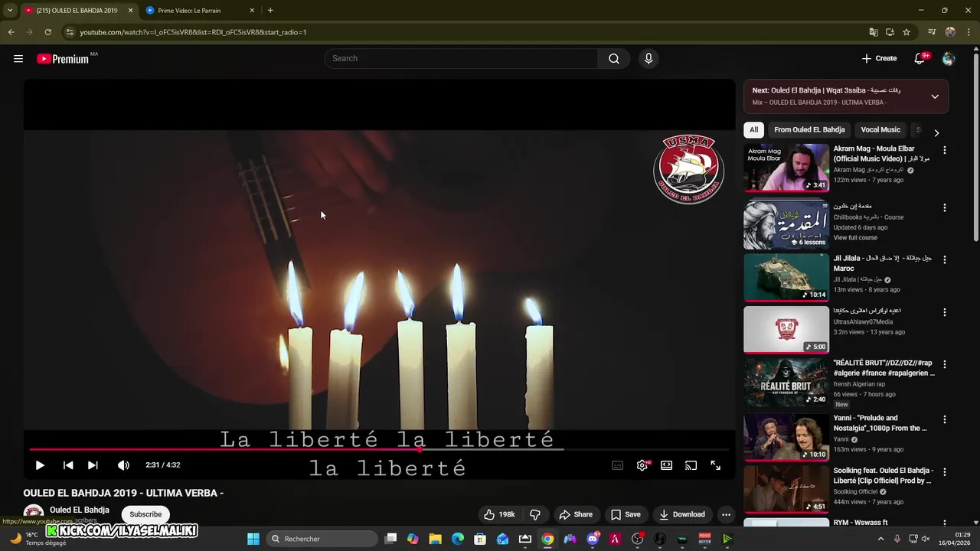Open Discord from taskbar
This screenshot has height=551, width=980.
pos(593,539)
